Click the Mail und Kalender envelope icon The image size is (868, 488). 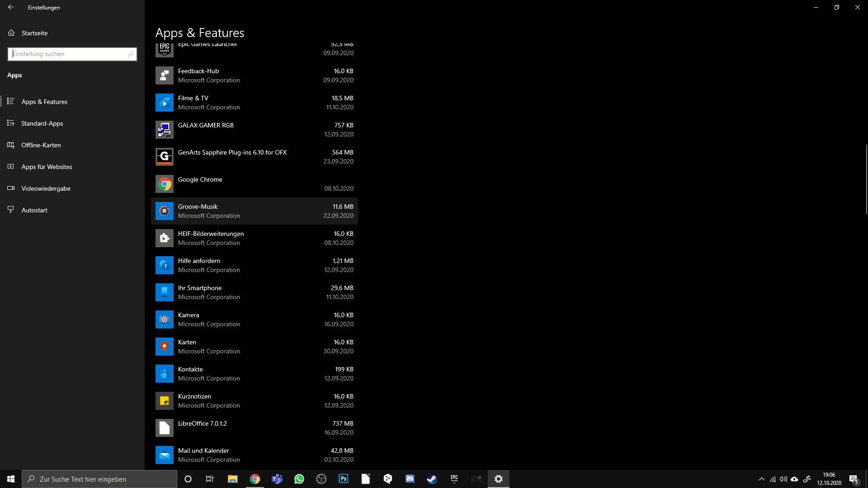164,455
